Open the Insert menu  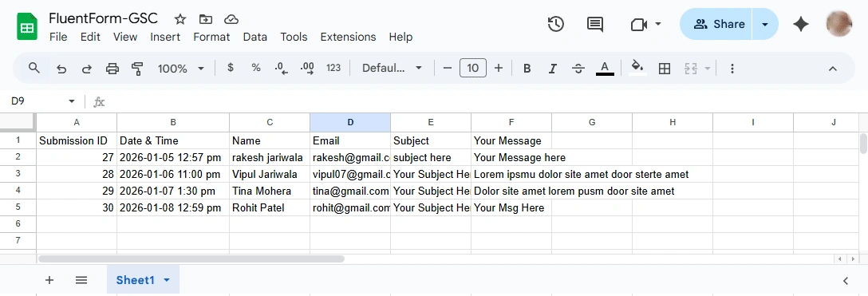[165, 37]
